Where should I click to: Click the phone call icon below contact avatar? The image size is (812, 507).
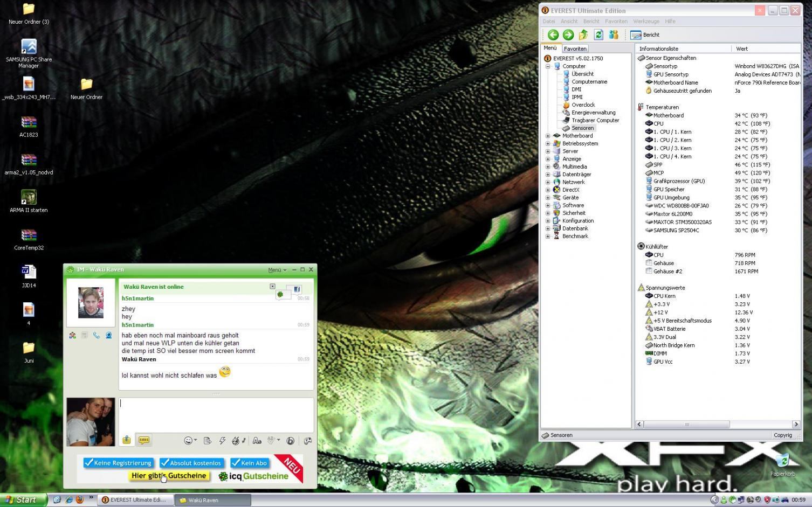tap(96, 335)
